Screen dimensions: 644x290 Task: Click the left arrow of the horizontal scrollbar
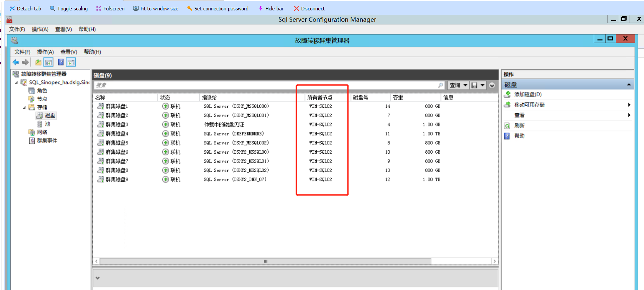[x=96, y=261]
